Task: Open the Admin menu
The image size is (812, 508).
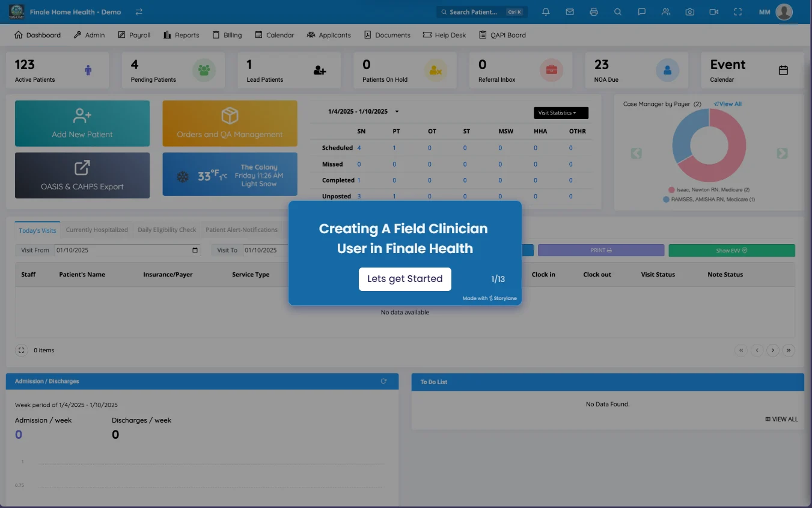Action: click(89, 35)
